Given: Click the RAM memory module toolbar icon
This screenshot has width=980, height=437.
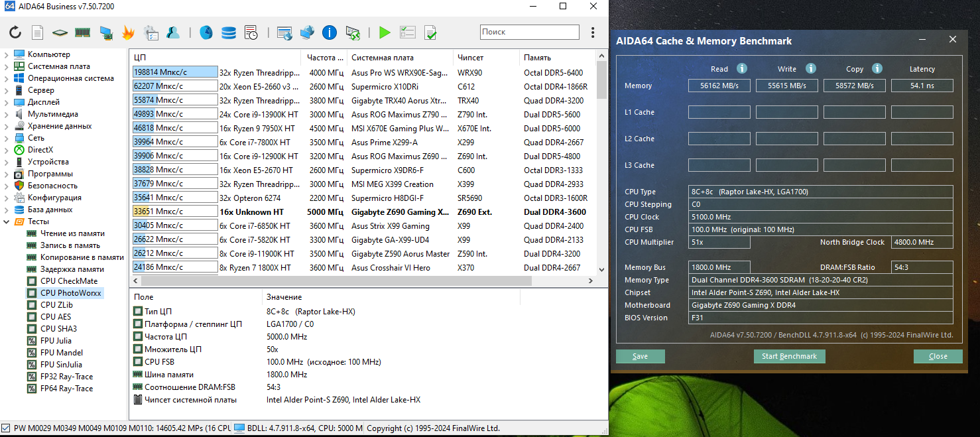Looking at the screenshot, I should tap(82, 32).
